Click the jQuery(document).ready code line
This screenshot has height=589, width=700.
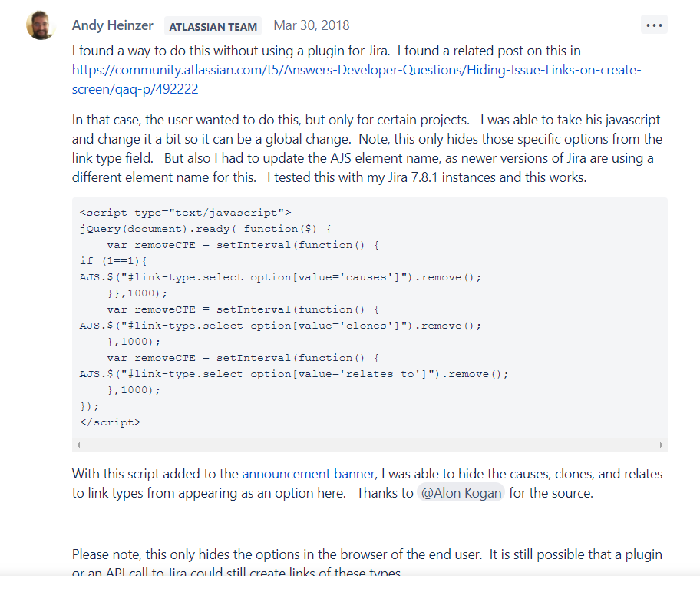pos(206,229)
